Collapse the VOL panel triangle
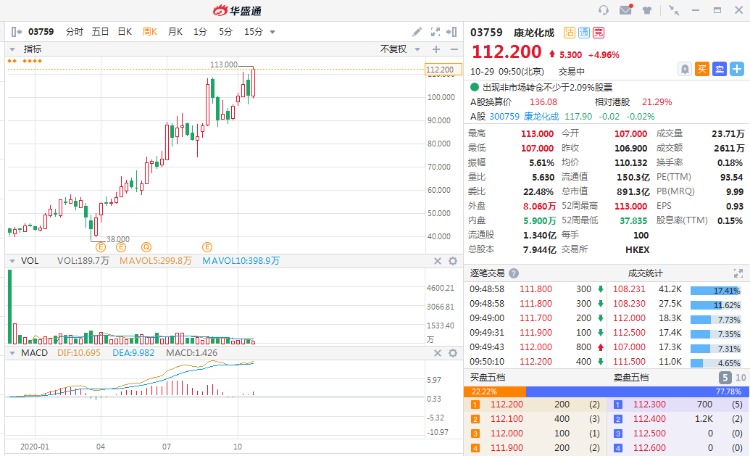 coord(12,261)
